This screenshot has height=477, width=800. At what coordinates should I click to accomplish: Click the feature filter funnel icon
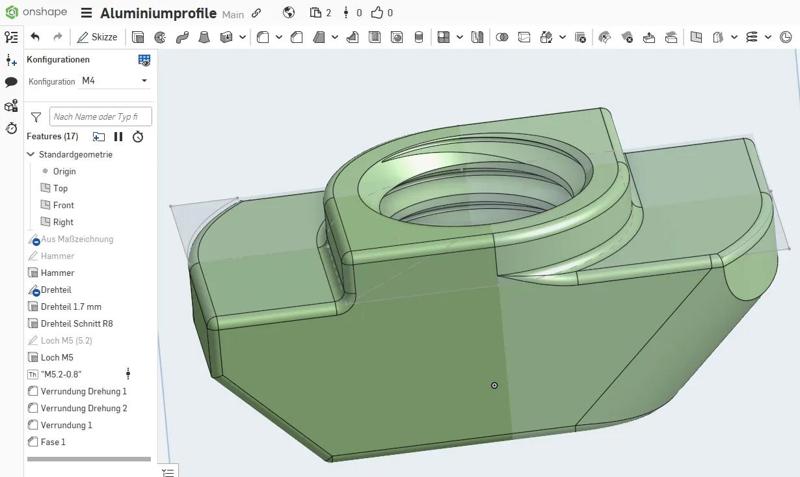click(36, 117)
